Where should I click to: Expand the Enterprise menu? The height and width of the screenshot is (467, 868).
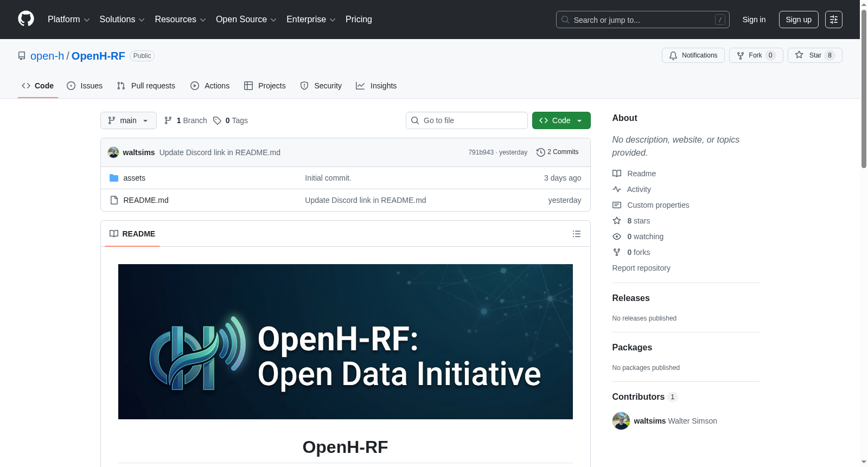pyautogui.click(x=311, y=20)
